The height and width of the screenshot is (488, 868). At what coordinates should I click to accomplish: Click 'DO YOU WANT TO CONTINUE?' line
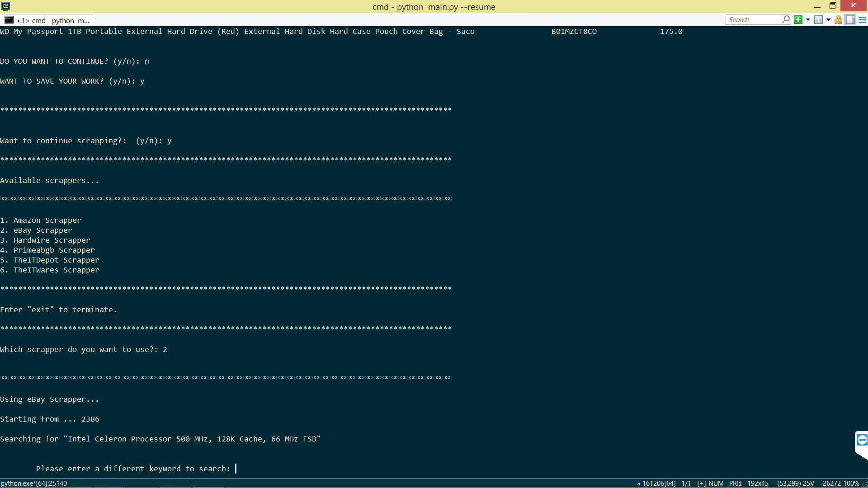pos(75,61)
